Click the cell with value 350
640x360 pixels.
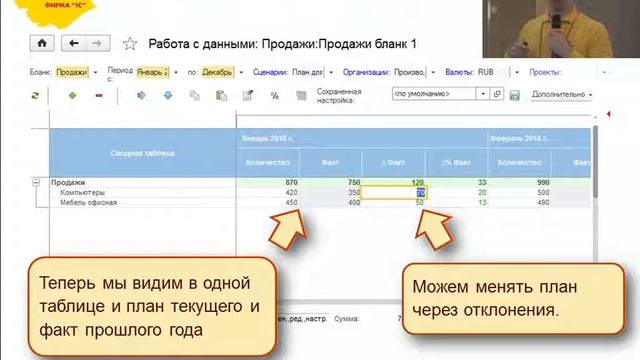[x=330, y=192]
